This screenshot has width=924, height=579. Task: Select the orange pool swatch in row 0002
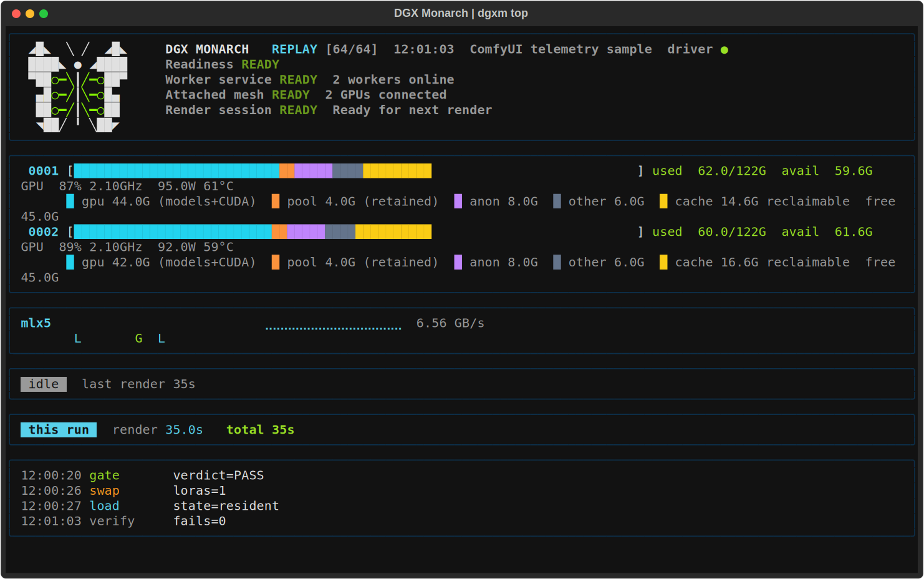point(276,262)
